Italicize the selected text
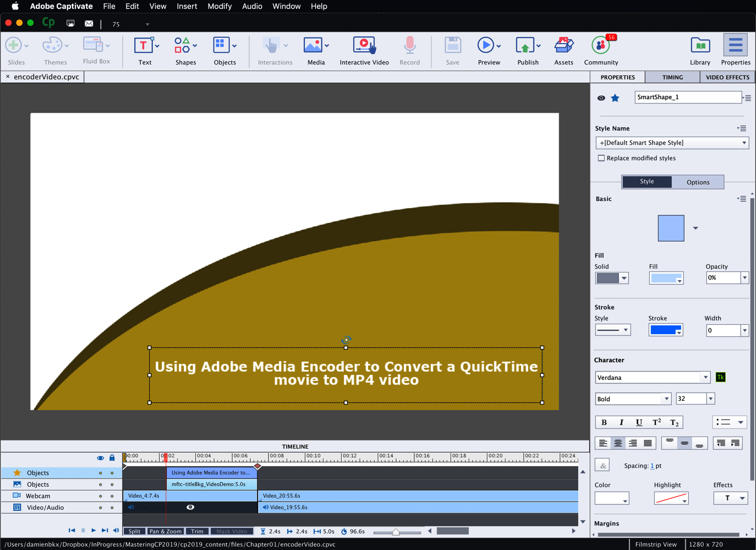Screen dimensions: 756x550 tap(621, 422)
